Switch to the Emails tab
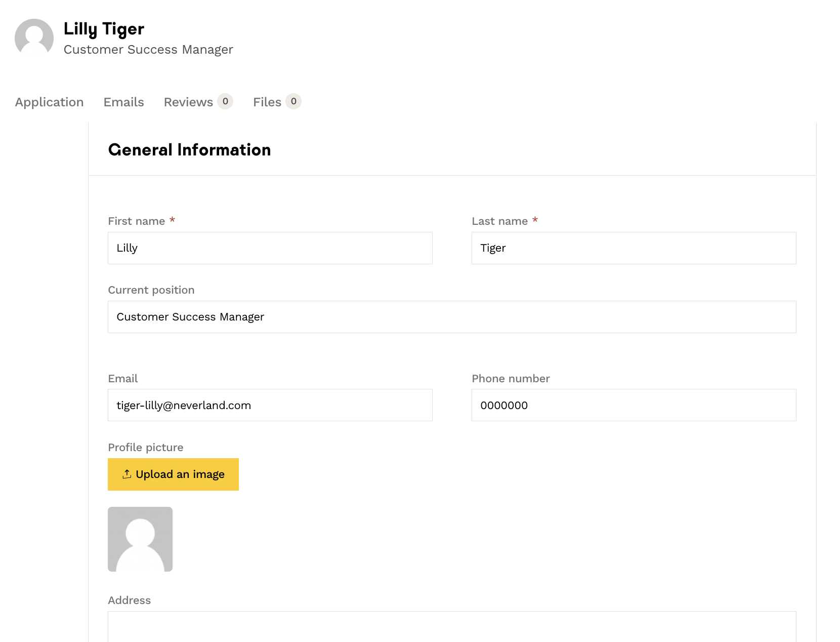This screenshot has height=642, width=840. (x=123, y=102)
